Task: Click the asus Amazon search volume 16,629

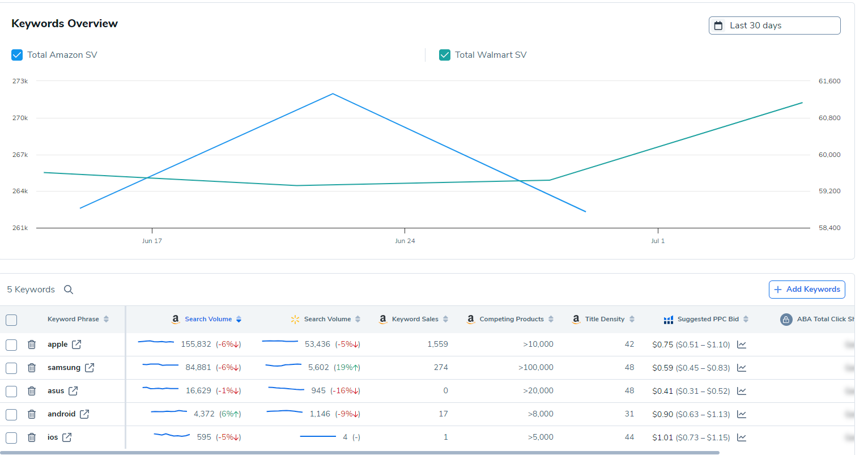Action: 198,391
